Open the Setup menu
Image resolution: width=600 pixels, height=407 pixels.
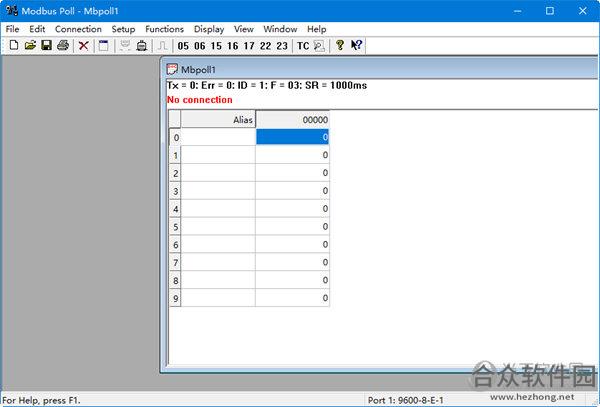[123, 29]
